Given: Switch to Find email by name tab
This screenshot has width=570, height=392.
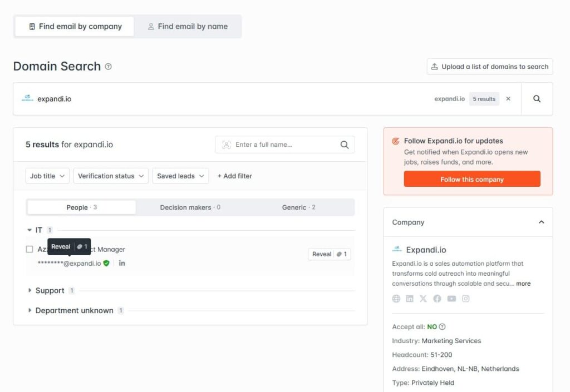Looking at the screenshot, I should point(188,26).
